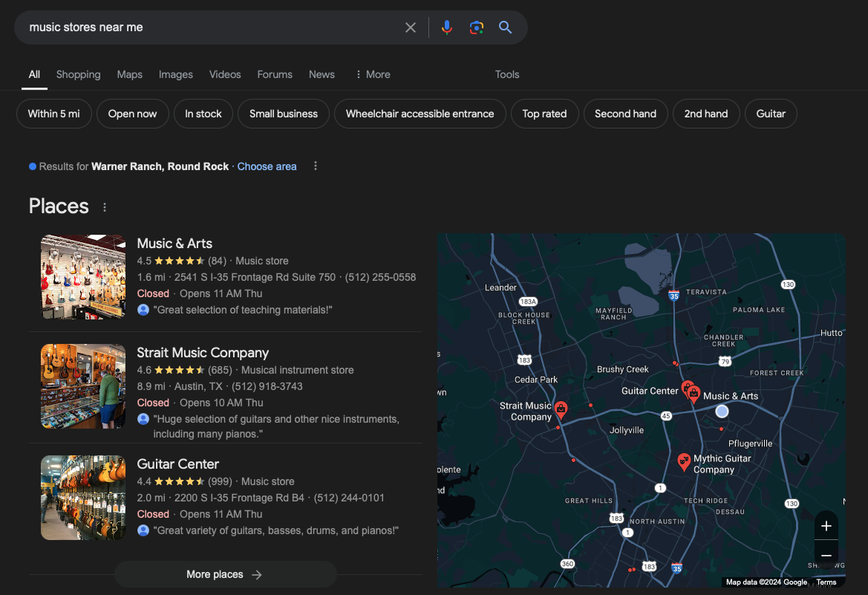Open the Maps tab
The height and width of the screenshot is (595, 868).
click(129, 74)
